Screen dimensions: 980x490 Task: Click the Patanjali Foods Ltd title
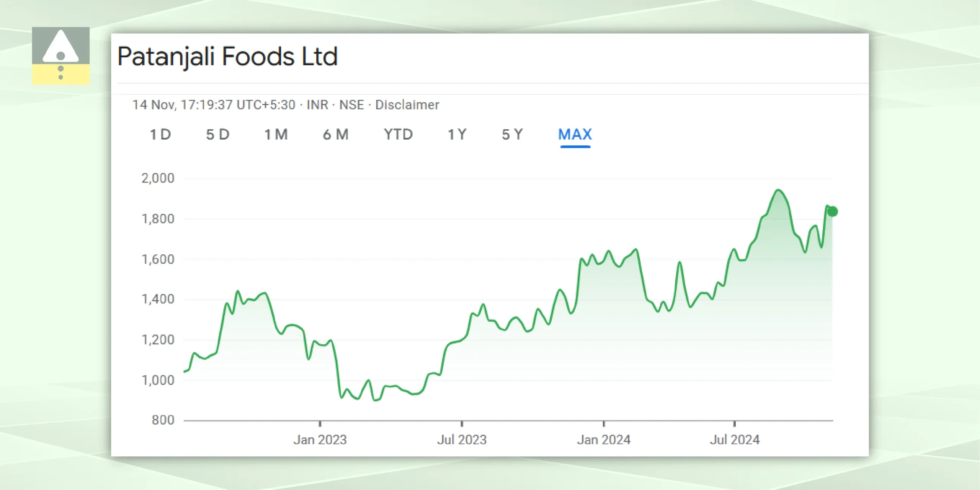227,57
